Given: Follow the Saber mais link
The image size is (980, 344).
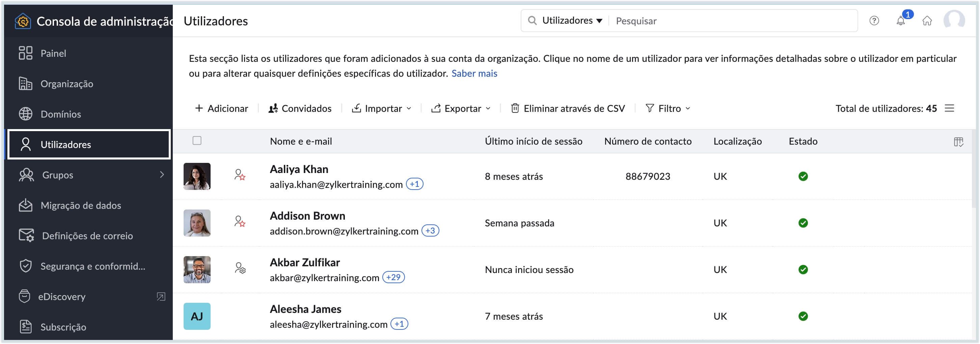Looking at the screenshot, I should coord(474,73).
